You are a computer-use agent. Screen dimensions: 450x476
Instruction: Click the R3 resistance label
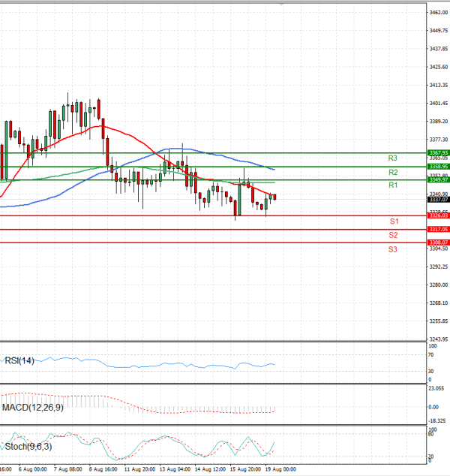[x=393, y=158]
